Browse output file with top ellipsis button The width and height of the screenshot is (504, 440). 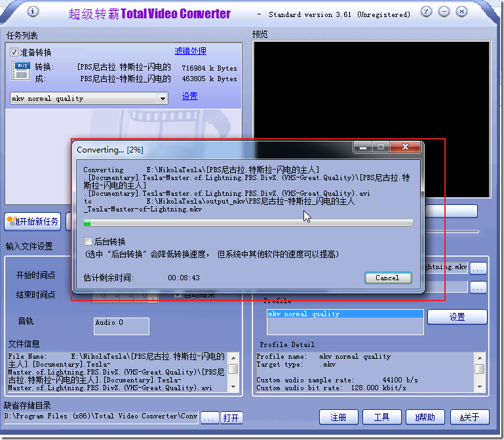(478, 268)
